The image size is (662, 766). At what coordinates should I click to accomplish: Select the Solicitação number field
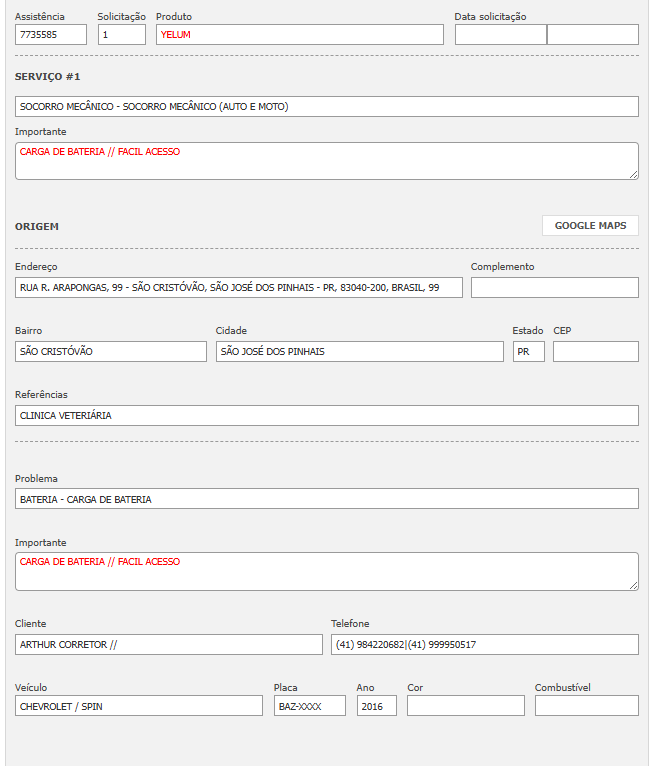pyautogui.click(x=121, y=35)
